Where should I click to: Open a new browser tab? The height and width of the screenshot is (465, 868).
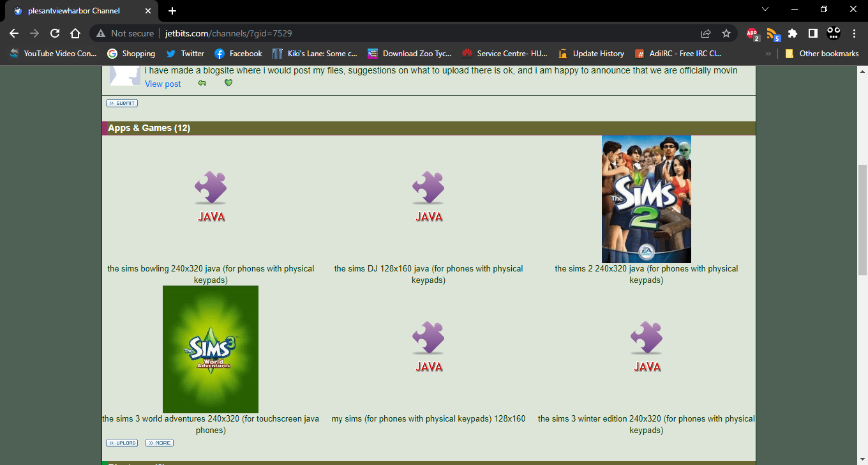coord(172,11)
